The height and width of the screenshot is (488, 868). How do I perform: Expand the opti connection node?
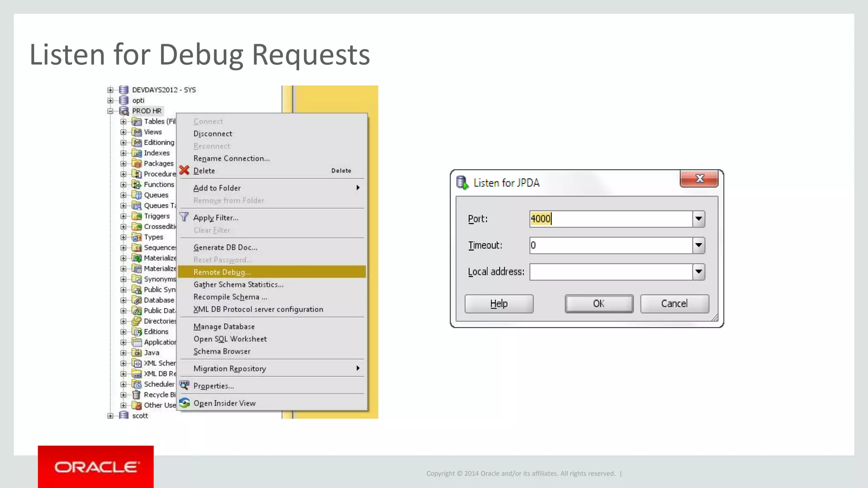click(x=110, y=100)
